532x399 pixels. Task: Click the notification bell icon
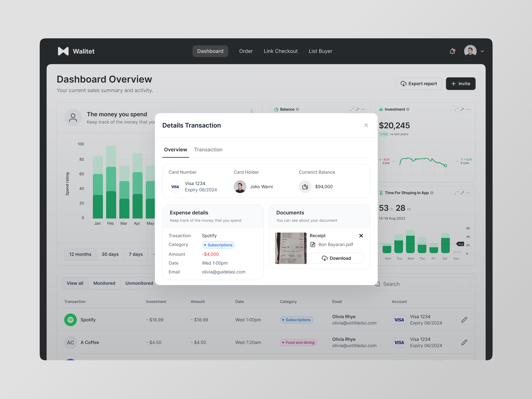click(452, 51)
